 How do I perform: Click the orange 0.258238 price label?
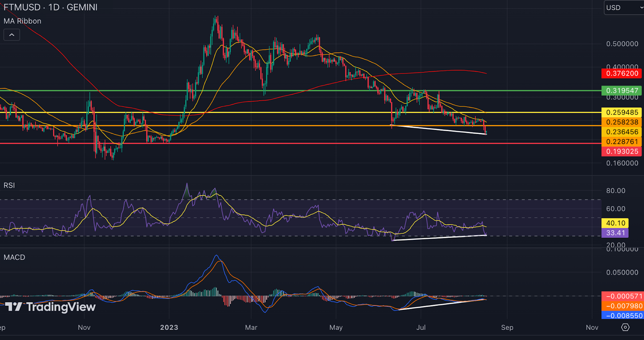coord(622,122)
